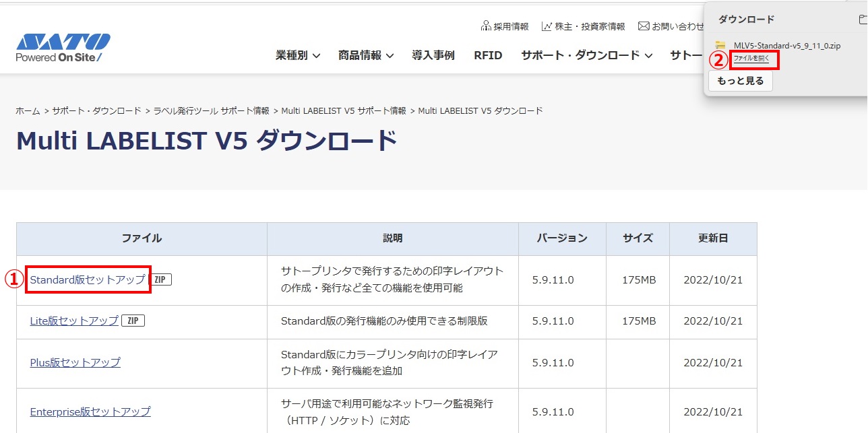
Task: Click the ファイル column header
Action: coord(142,238)
